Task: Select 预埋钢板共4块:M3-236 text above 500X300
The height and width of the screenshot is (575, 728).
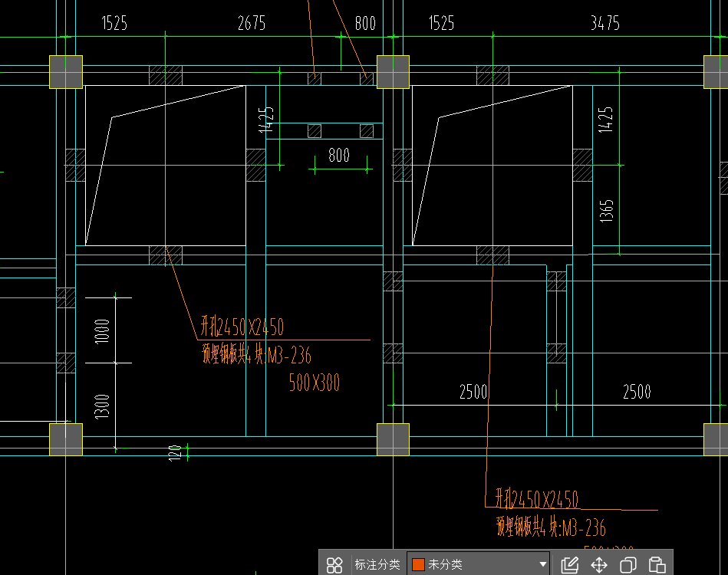Action: (x=256, y=354)
